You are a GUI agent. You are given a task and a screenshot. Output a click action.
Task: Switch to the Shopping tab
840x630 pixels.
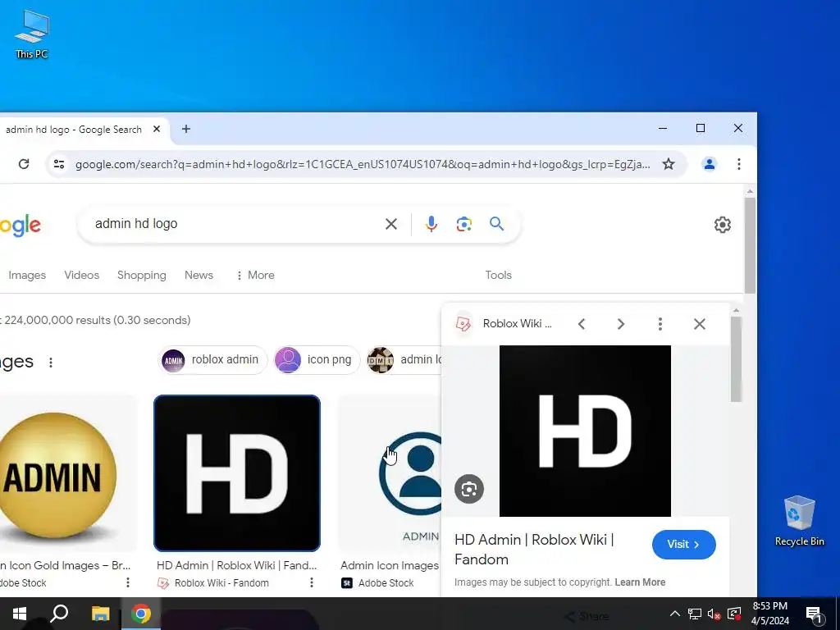[x=141, y=275]
